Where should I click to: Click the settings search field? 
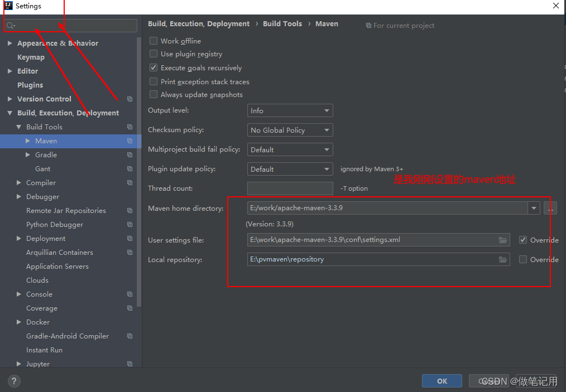(x=71, y=26)
